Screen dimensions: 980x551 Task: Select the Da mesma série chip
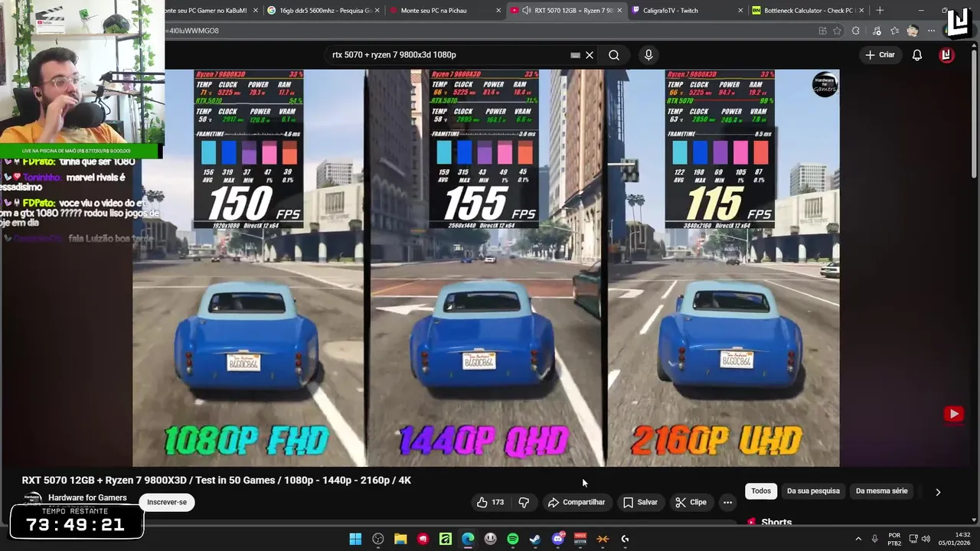click(x=881, y=491)
